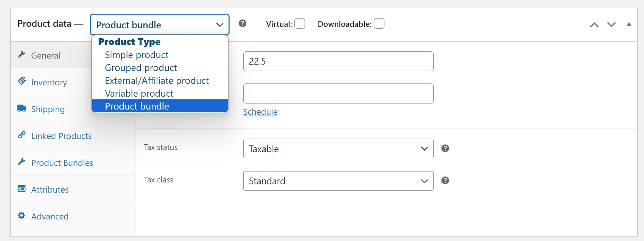
Task: Move the Product data panel up
Action: [x=594, y=25]
